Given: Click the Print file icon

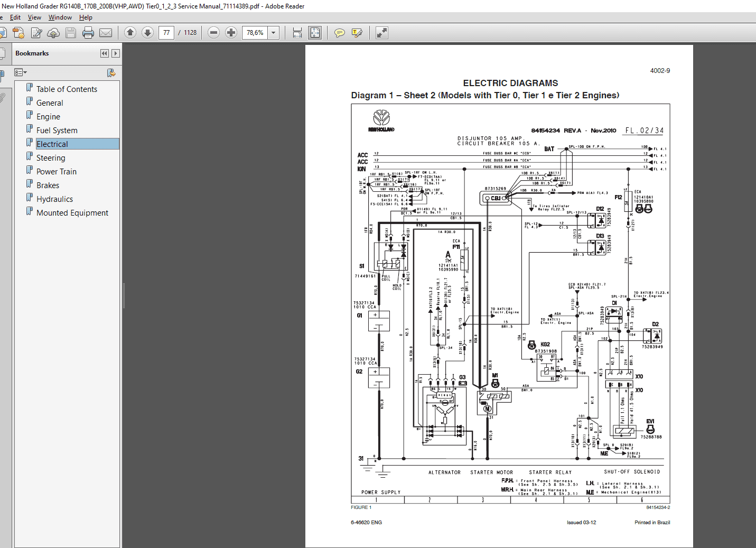Looking at the screenshot, I should point(88,33).
